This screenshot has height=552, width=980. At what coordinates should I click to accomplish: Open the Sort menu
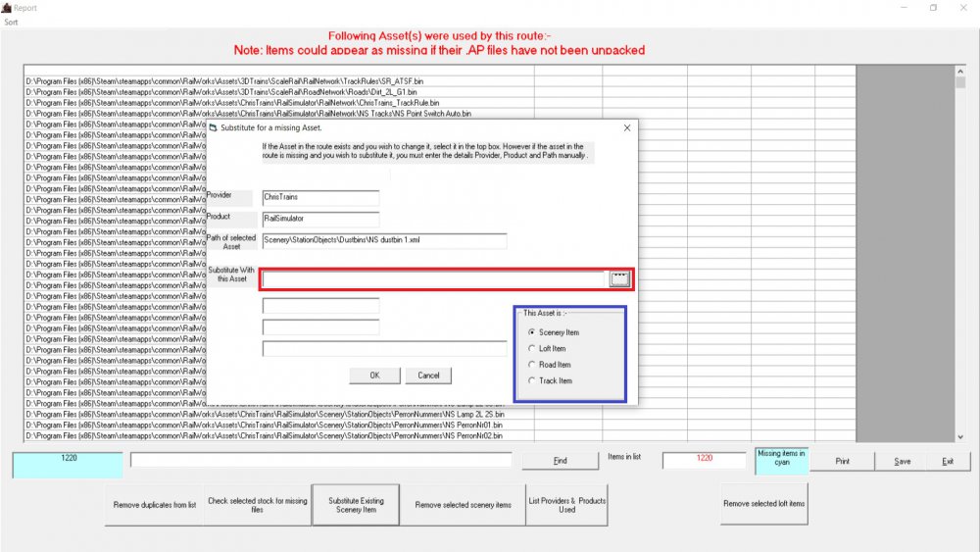coord(11,22)
